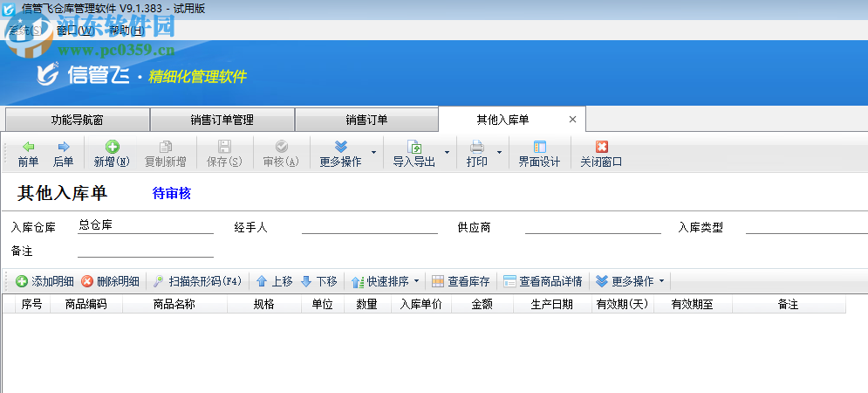This screenshot has height=393, width=868.
Task: Open the 帮助(H) menu
Action: (126, 31)
